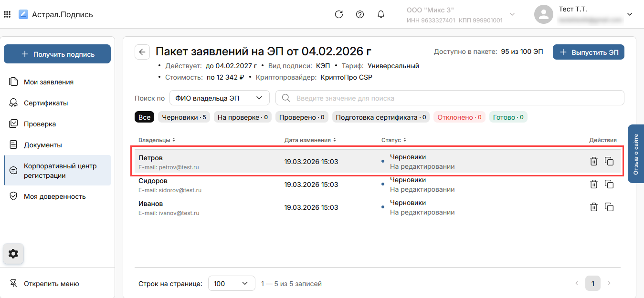Image resolution: width=644 pixels, height=298 pixels.
Task: Filter by Черновики status chip
Action: click(184, 117)
